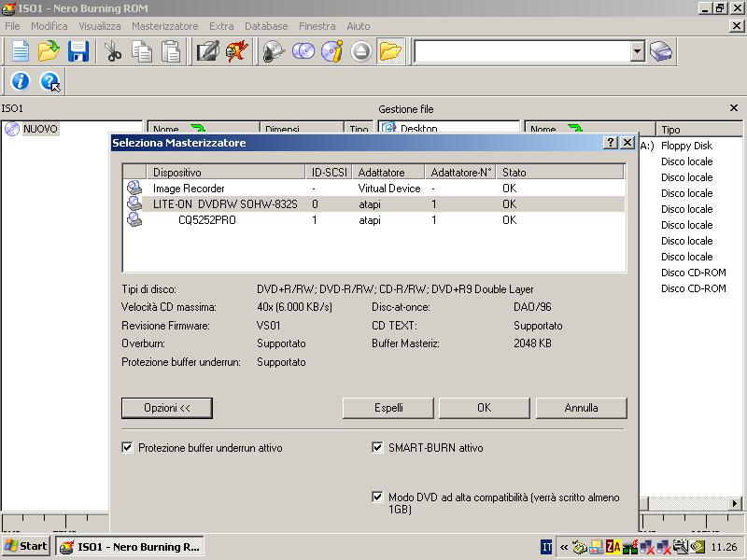The height and width of the screenshot is (560, 747).
Task: Click the Annulla button
Action: [581, 408]
